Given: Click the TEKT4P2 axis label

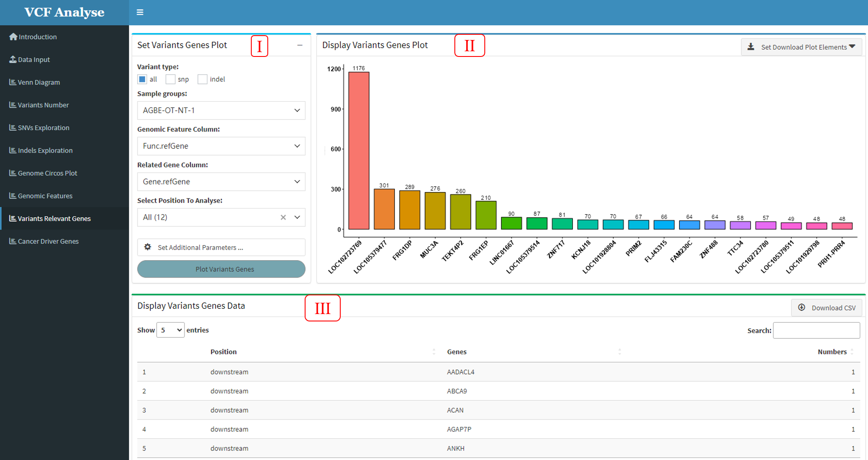Looking at the screenshot, I should tap(453, 251).
